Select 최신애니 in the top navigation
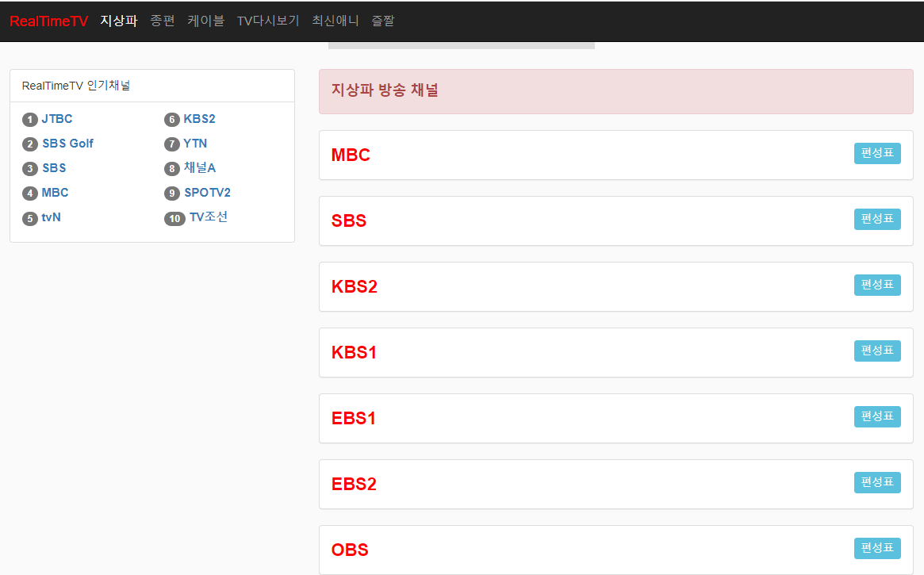Viewport: 924px width, 575px height. 335,21
